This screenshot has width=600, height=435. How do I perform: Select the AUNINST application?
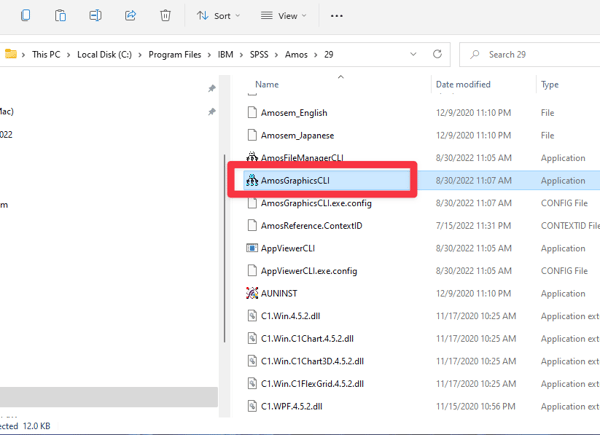point(279,293)
